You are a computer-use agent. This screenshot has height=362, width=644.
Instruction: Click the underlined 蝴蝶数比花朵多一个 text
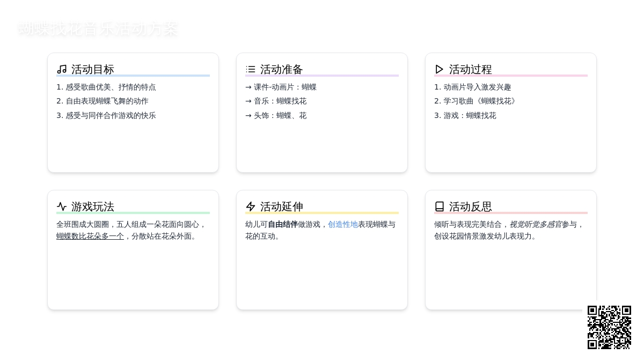[x=90, y=236]
